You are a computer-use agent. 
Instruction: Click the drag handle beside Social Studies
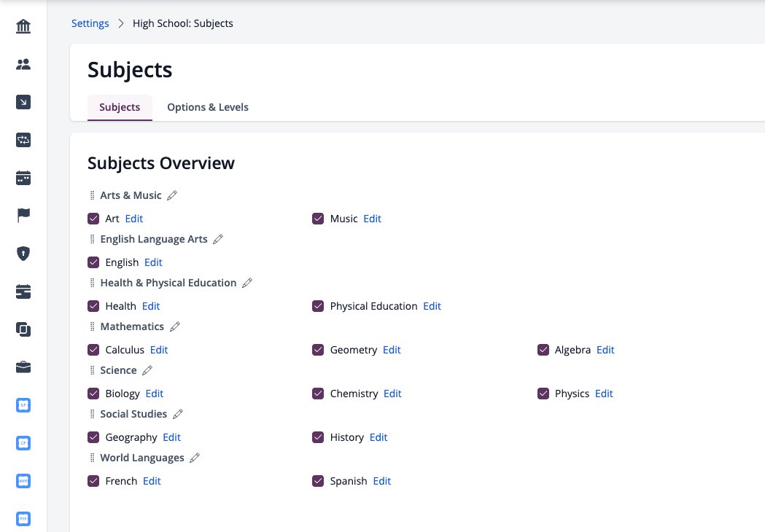click(x=92, y=414)
